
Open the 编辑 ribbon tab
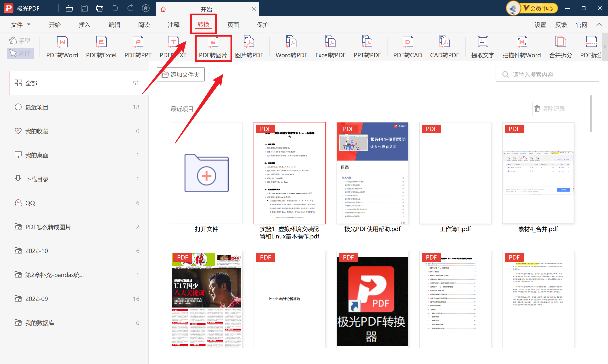pos(114,25)
